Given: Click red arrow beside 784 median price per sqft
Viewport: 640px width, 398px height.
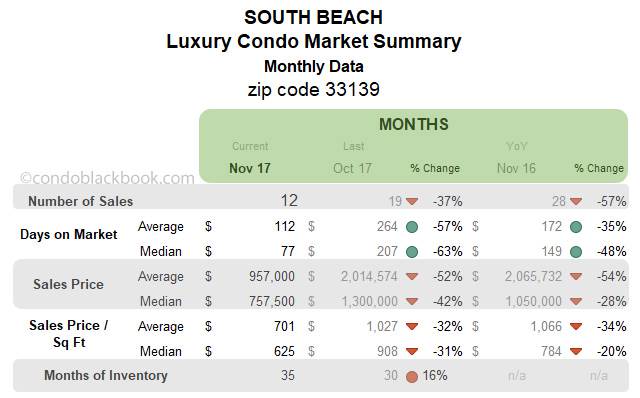Looking at the screenshot, I should pos(576,351).
